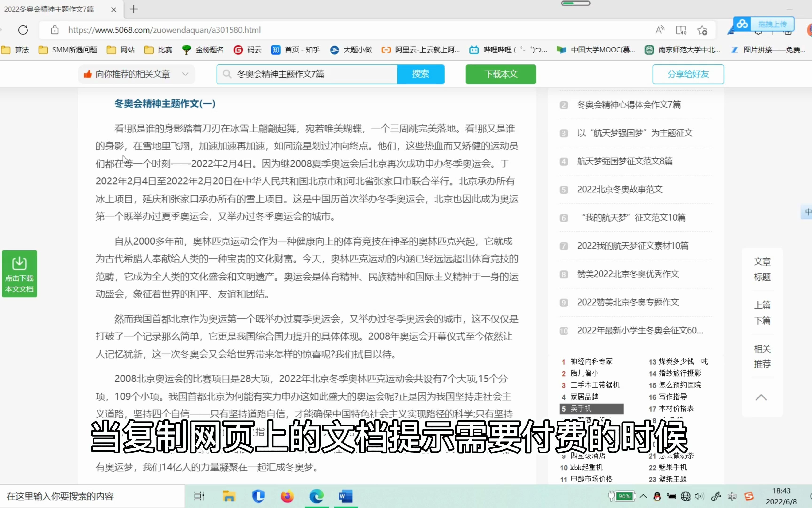Viewport: 812px width, 508px height.
Task: Click the volume speaker tray icon
Action: pos(699,496)
